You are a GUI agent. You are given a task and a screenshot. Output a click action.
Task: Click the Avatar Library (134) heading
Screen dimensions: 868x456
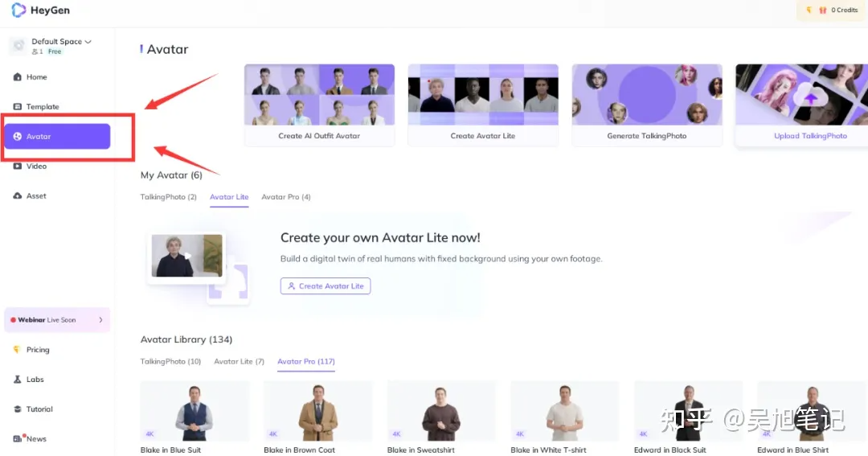point(186,339)
